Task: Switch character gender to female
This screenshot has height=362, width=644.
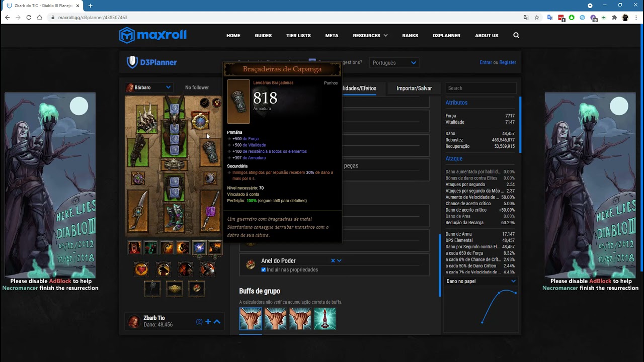Action: click(x=217, y=103)
